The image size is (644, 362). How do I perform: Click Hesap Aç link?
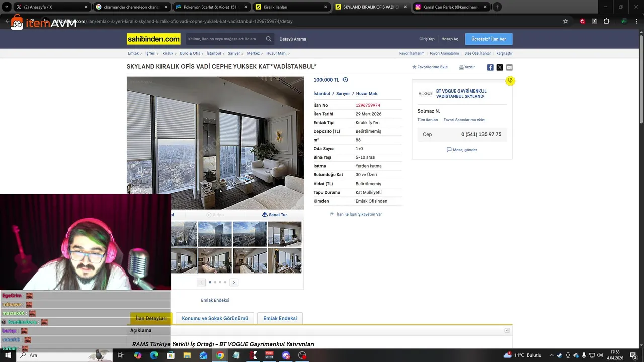(450, 39)
